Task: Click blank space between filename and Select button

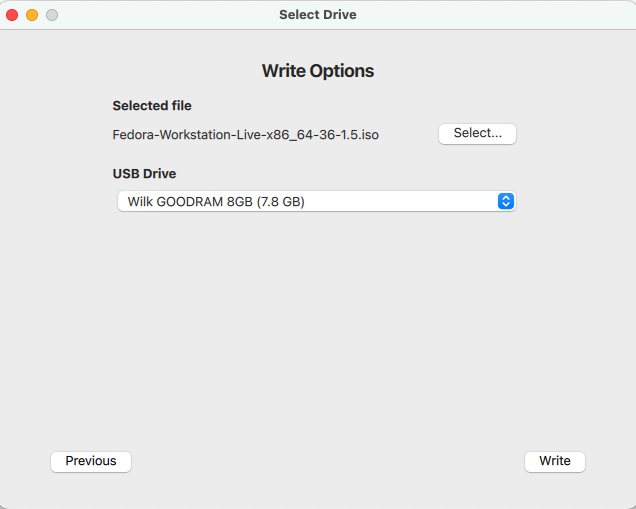Action: point(408,134)
